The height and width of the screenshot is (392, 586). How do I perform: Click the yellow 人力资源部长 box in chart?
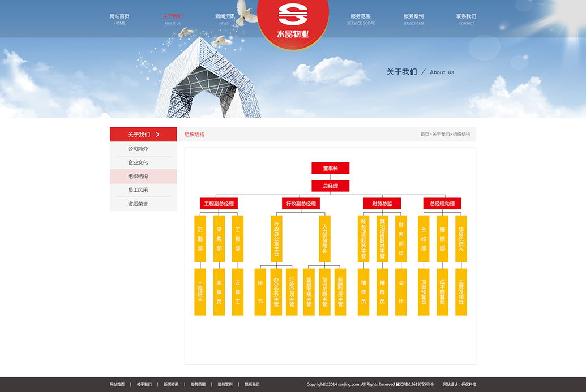tap(324, 239)
